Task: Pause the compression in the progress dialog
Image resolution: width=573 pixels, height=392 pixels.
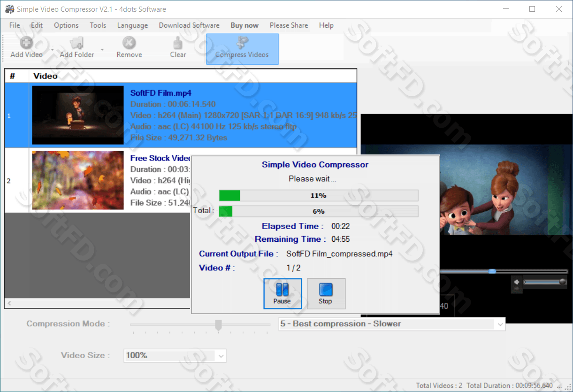Action: 283,293
